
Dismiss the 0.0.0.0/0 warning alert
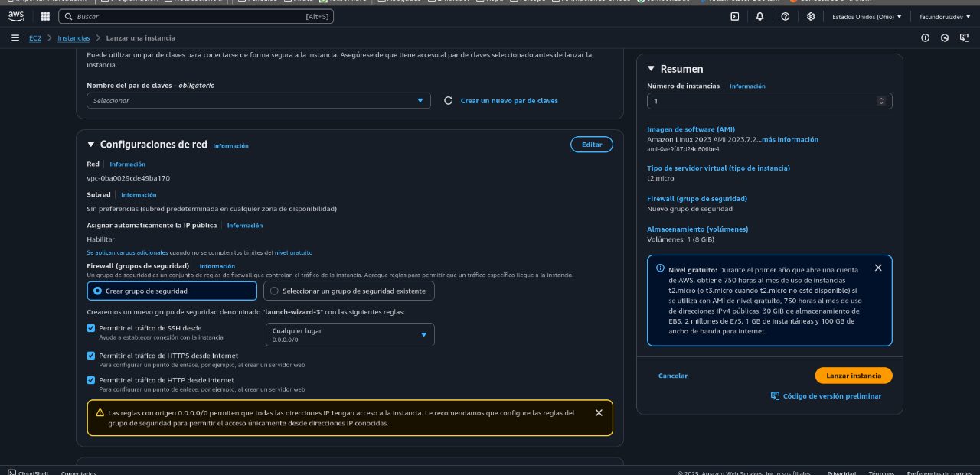tap(599, 412)
